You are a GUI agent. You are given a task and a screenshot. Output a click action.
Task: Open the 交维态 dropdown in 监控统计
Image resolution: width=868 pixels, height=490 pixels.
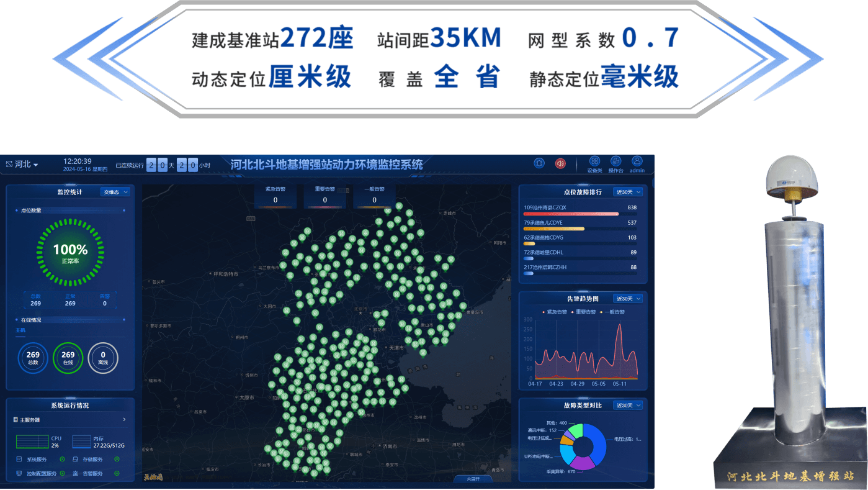[115, 192]
